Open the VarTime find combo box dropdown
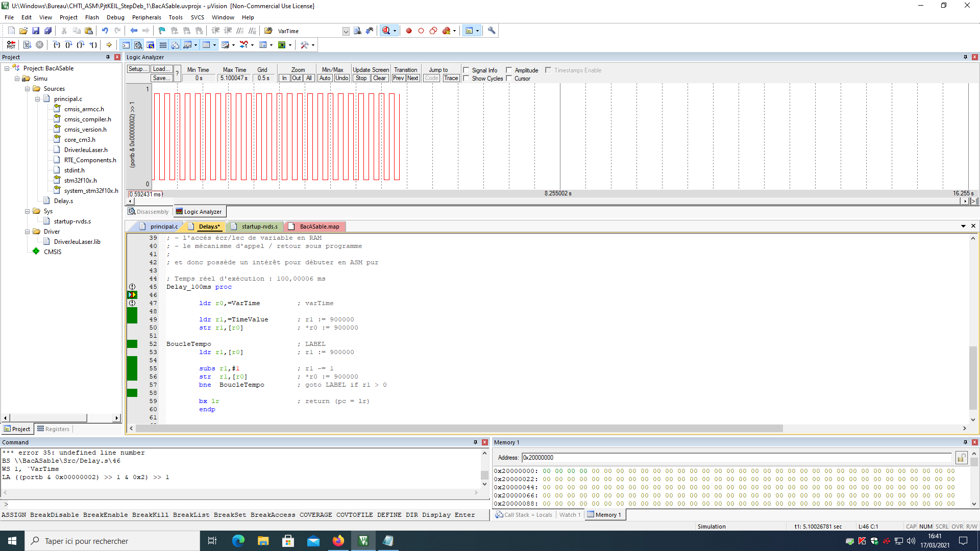 coord(346,31)
